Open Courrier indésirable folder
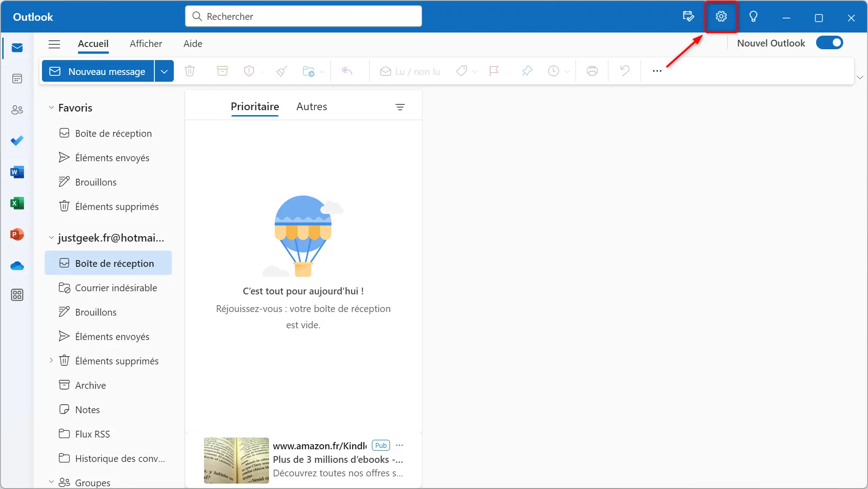Viewport: 868px width, 489px height. click(x=109, y=288)
